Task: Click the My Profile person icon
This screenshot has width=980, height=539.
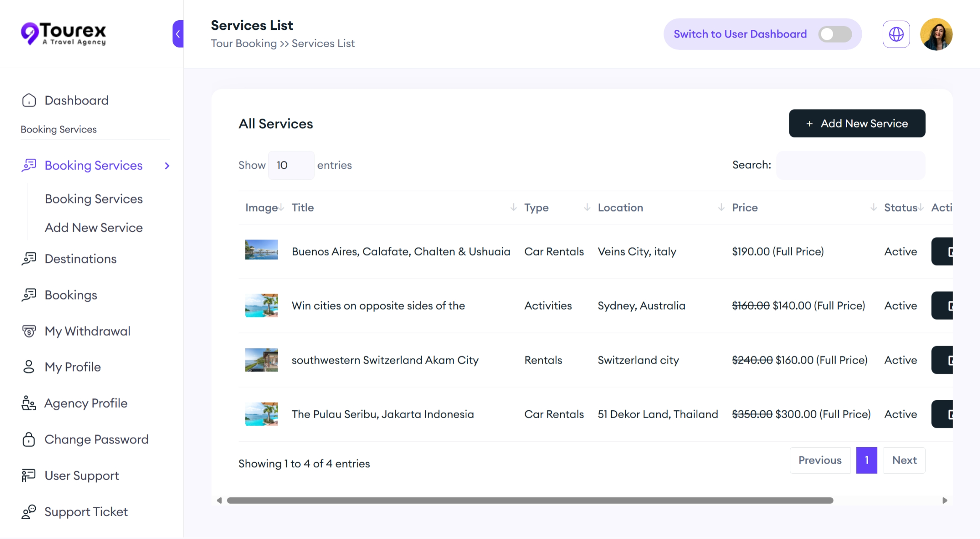Action: point(29,367)
